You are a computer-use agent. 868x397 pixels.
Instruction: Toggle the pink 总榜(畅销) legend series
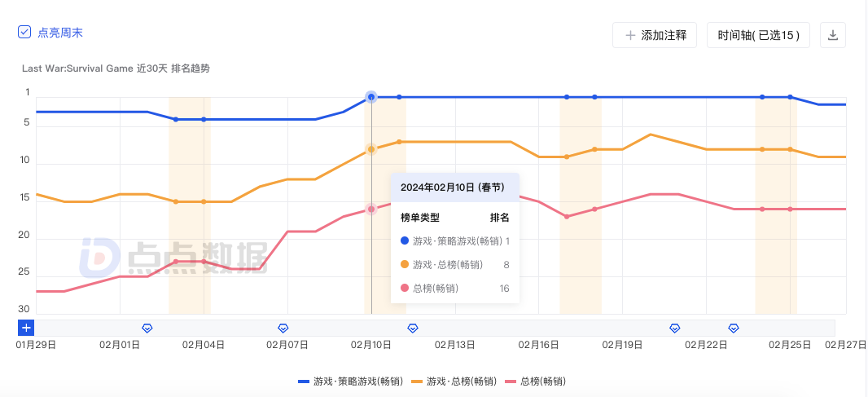[x=535, y=382]
